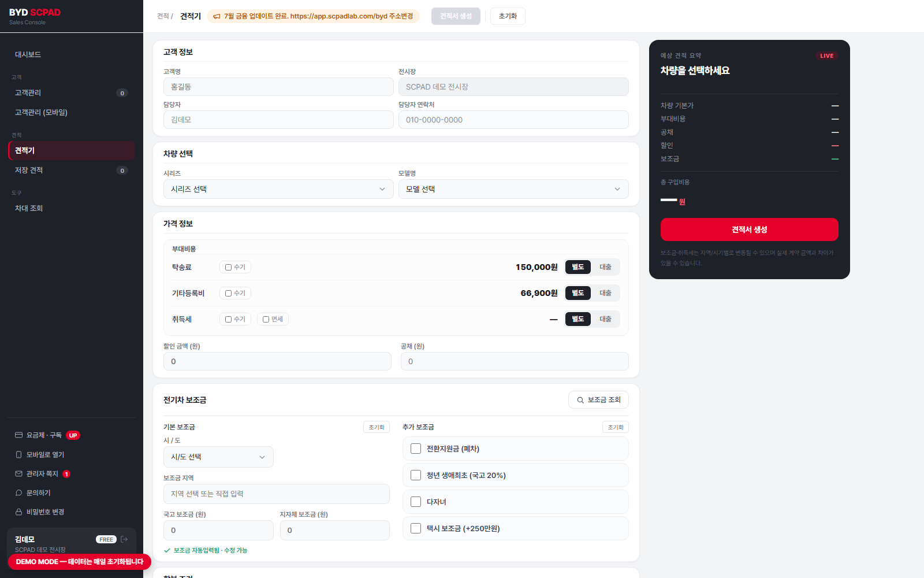Viewport: 924px width, 578px height.
Task: Enable 전환지원금 (폐차) checkbox
Action: pyautogui.click(x=416, y=449)
